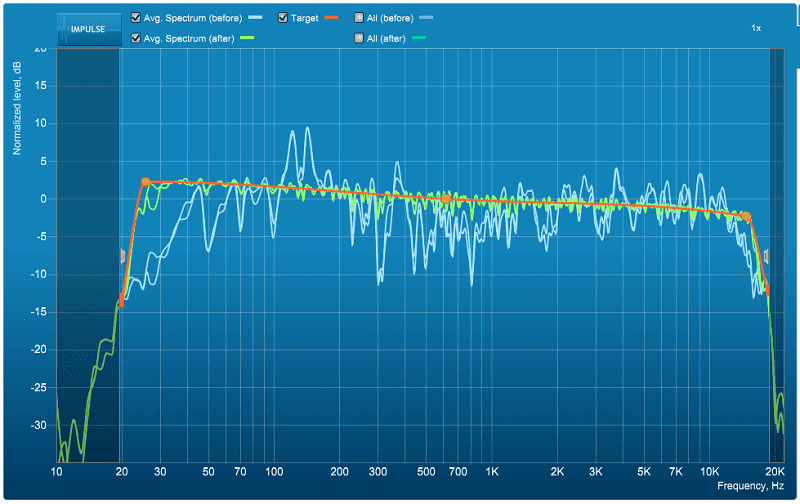The width and height of the screenshot is (800, 504).
Task: Select the target curve point near 25 Hz
Action: pos(145,182)
